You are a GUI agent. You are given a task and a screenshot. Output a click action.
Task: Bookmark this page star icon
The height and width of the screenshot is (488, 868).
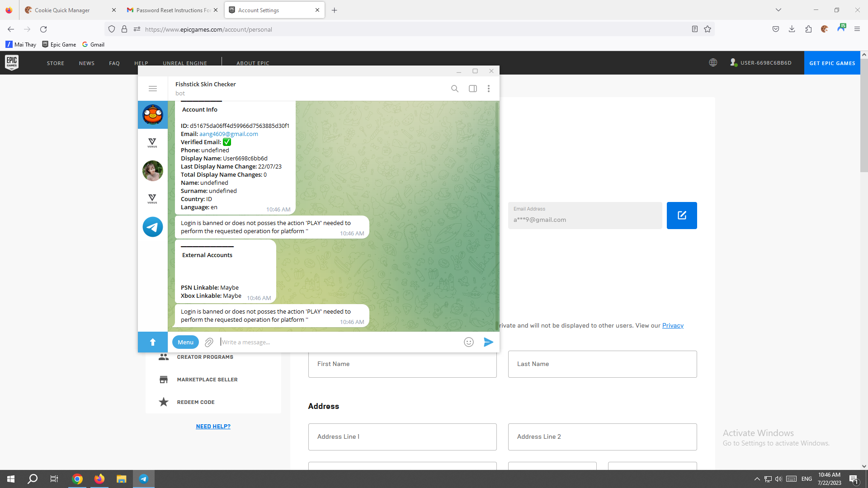coord(708,29)
